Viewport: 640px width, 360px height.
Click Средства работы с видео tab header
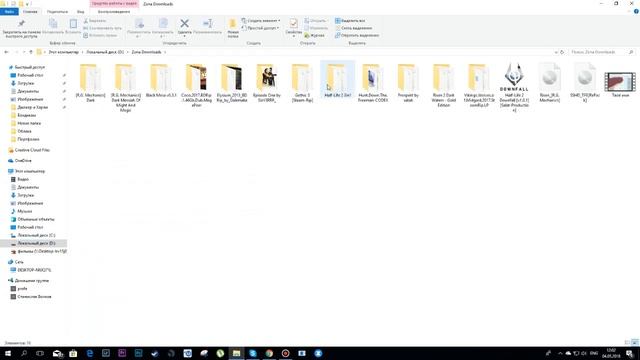coord(115,4)
